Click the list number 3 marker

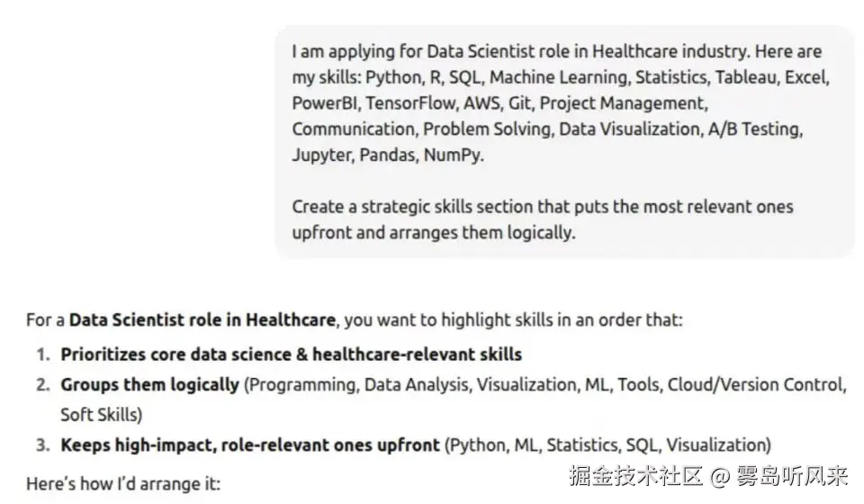click(42, 445)
